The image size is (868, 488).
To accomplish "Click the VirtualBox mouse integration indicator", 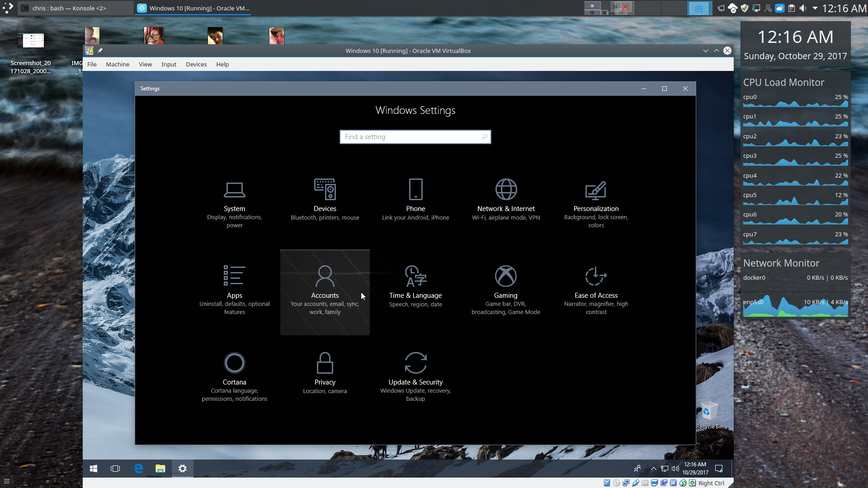I will pyautogui.click(x=683, y=483).
